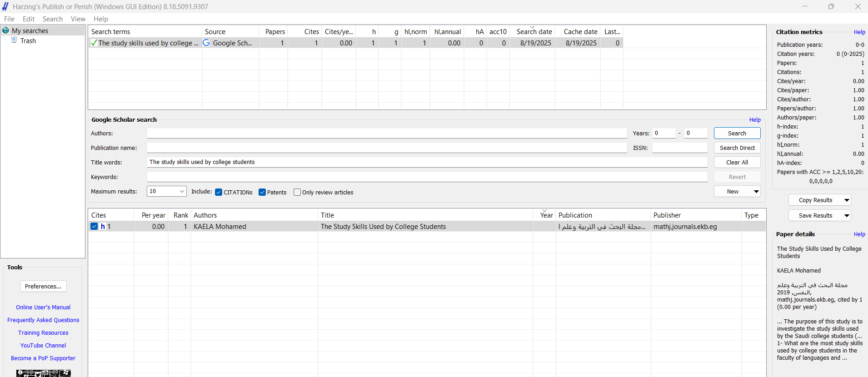Open Become a PoP Supporter link
This screenshot has height=377, width=868.
(x=43, y=358)
